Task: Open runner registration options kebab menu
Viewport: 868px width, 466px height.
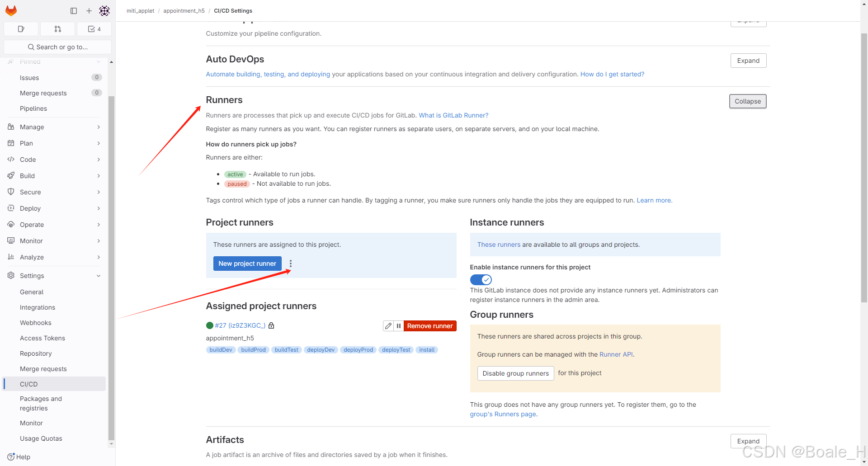Action: coord(291,264)
